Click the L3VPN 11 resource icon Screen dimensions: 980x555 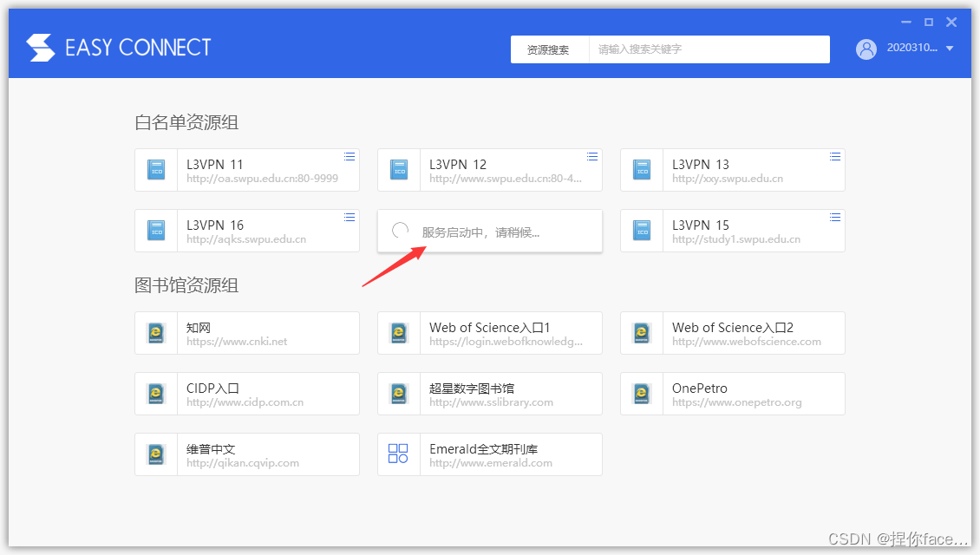[156, 170]
